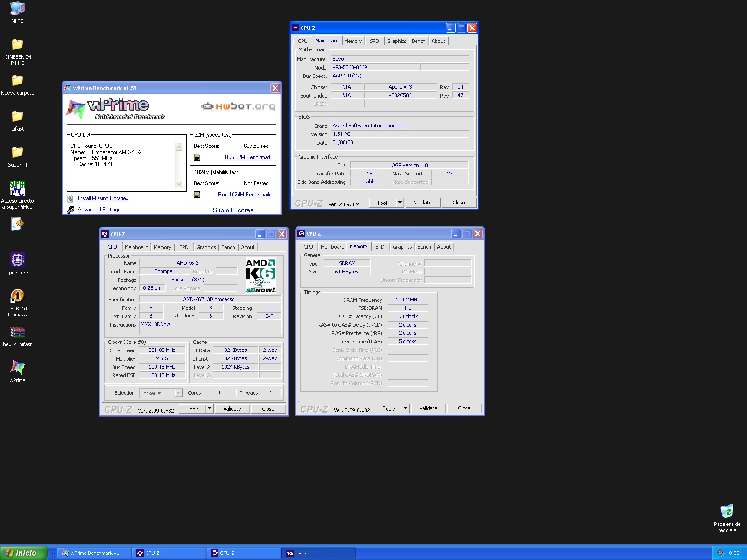Click the Install Missing Libraries link
Screen dimensions: 747x560
tap(103, 198)
